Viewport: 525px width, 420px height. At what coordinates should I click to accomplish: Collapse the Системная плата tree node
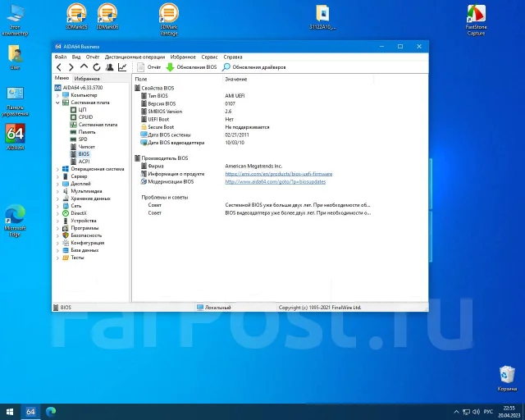point(57,103)
